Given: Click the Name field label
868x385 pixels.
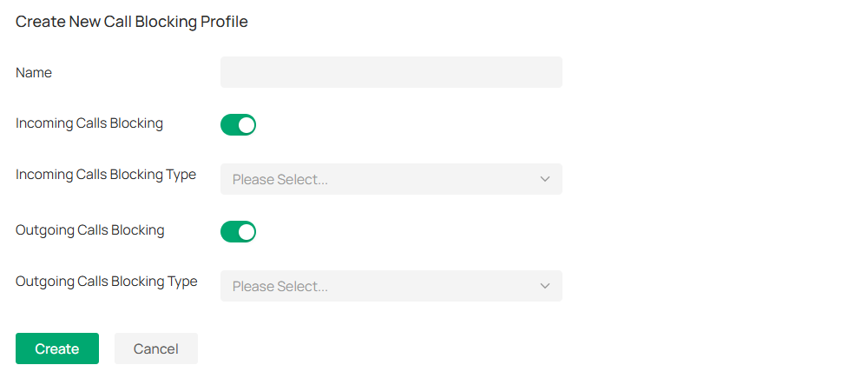Looking at the screenshot, I should click(x=34, y=73).
